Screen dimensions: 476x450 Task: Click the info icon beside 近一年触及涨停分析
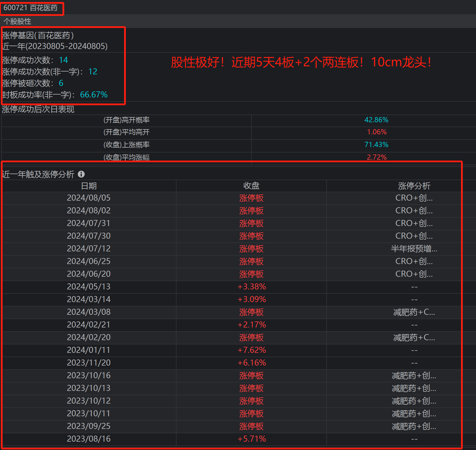coord(81,174)
